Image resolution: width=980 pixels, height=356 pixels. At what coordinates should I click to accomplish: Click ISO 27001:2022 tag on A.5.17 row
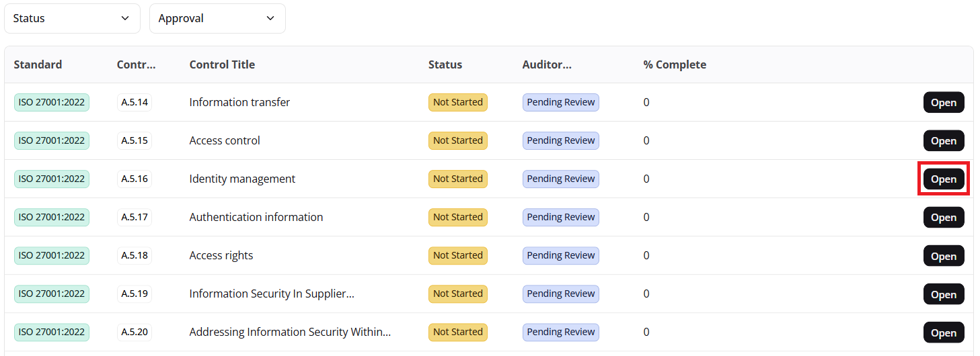pos(52,217)
